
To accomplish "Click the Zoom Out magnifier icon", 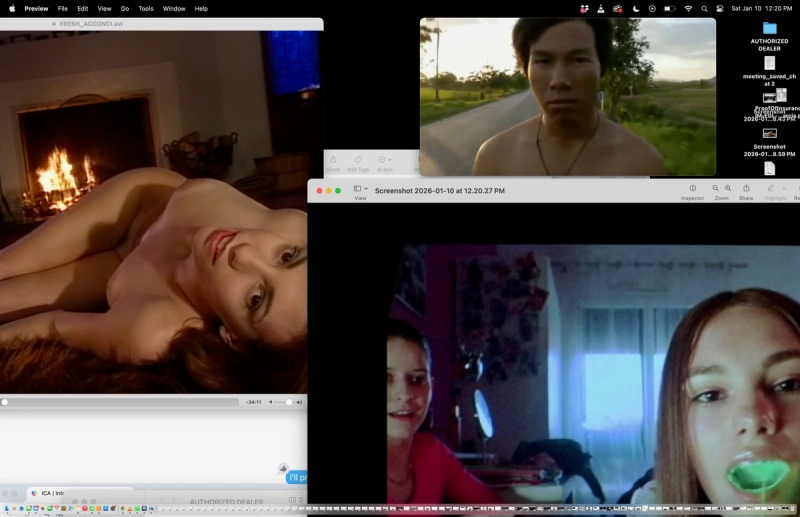I will [x=715, y=188].
